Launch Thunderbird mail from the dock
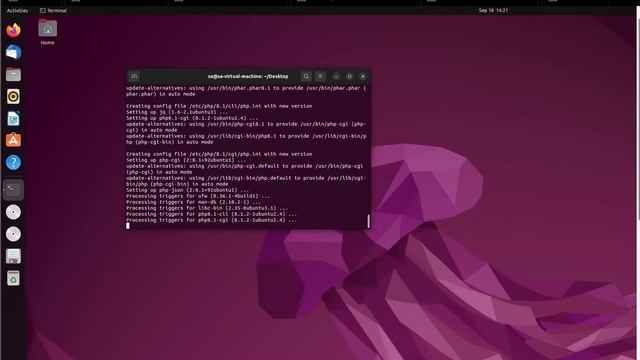Screen dimensions: 640x360 point(13,52)
